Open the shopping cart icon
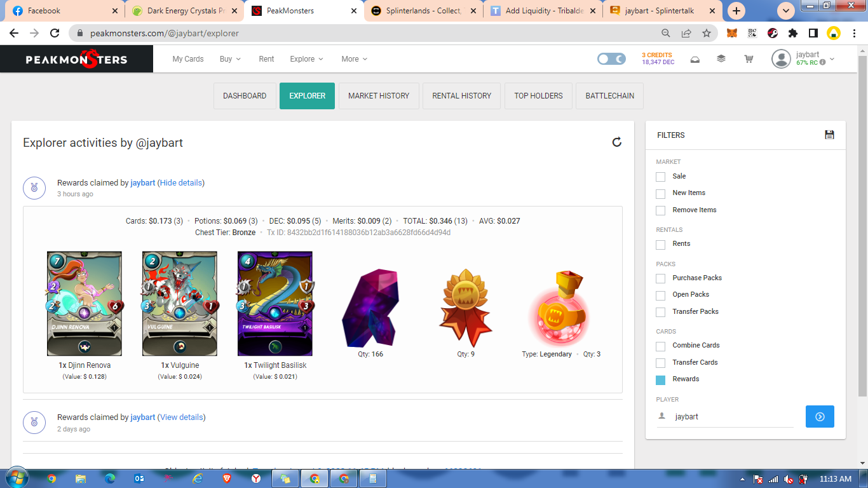The image size is (868, 488). coord(749,59)
